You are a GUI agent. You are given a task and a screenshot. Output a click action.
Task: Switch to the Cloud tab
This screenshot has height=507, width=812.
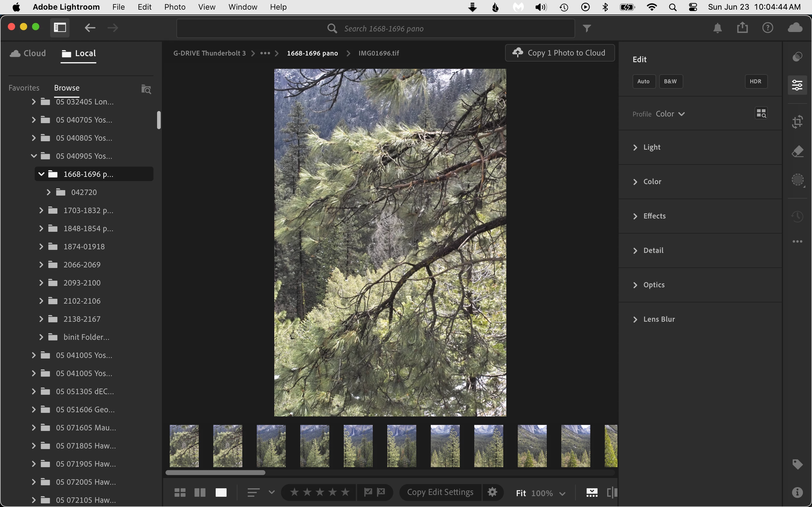[x=28, y=53]
